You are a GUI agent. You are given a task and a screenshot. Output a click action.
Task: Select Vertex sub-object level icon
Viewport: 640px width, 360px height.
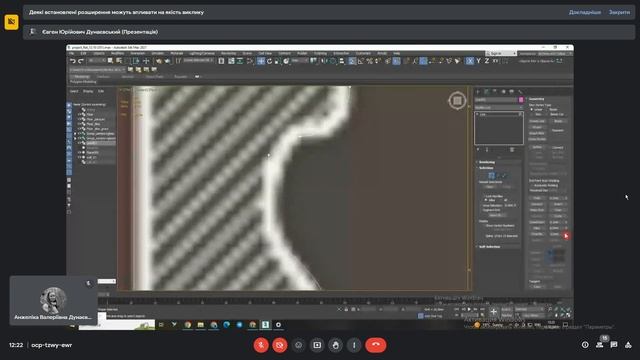491,176
